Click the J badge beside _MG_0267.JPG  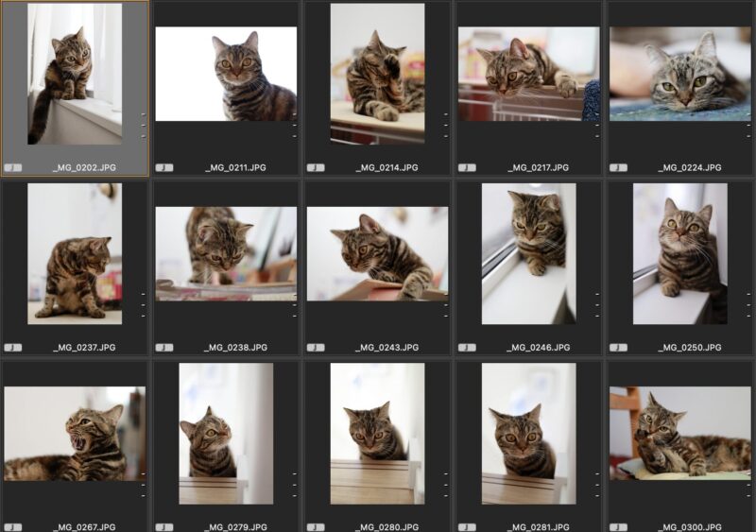(x=13, y=526)
